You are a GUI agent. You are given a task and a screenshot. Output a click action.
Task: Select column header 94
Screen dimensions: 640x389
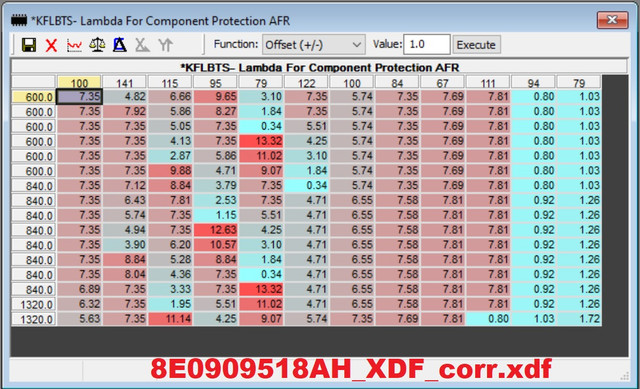point(533,83)
